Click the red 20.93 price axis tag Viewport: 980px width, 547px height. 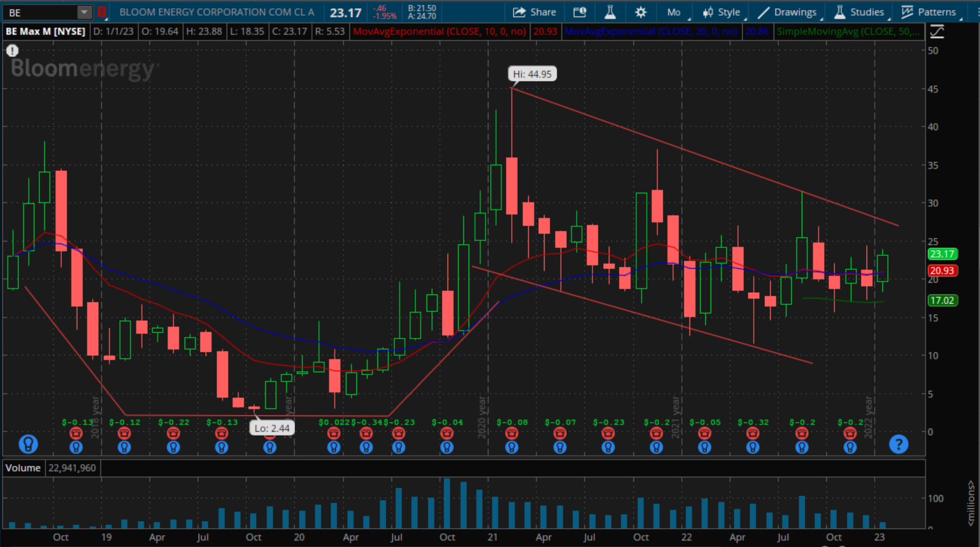point(942,271)
